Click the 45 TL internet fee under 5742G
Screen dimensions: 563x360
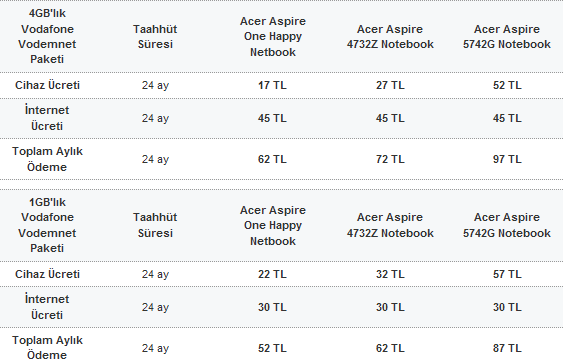(507, 118)
